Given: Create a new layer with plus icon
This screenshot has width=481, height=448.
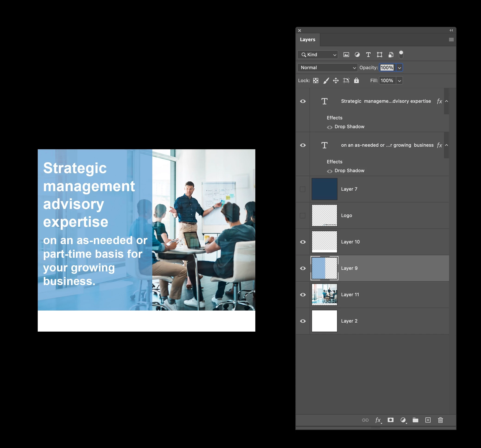Looking at the screenshot, I should click(x=428, y=420).
